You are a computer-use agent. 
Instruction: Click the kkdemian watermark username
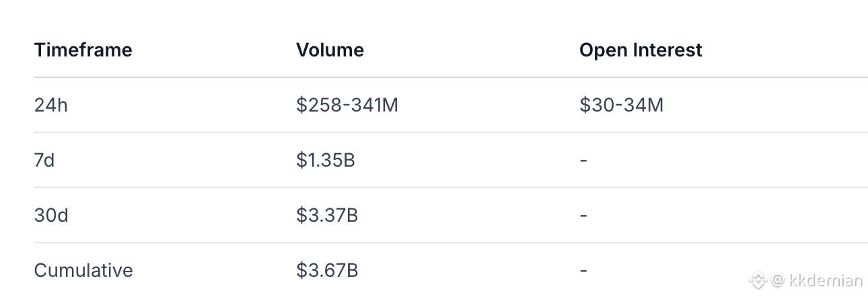tap(825, 280)
